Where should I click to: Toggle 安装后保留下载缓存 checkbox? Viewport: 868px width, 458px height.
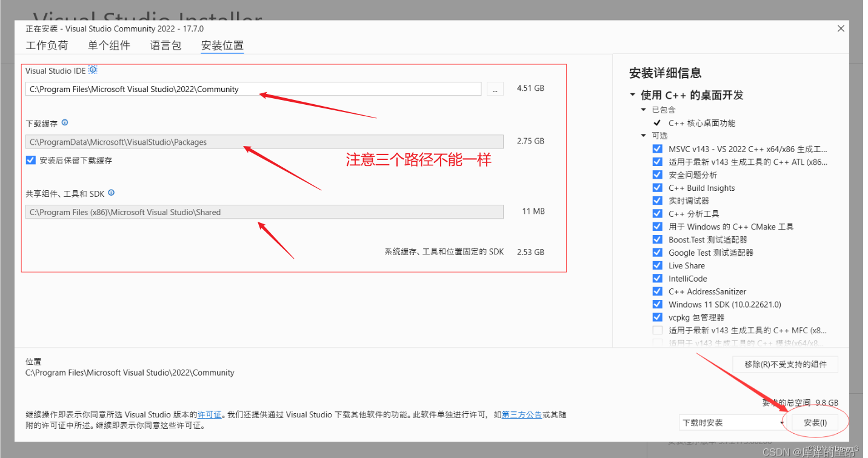tap(31, 161)
